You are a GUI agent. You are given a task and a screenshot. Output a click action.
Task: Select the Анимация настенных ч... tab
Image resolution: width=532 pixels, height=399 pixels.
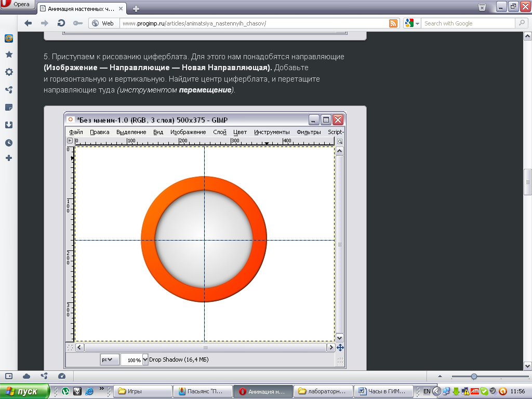coord(82,8)
